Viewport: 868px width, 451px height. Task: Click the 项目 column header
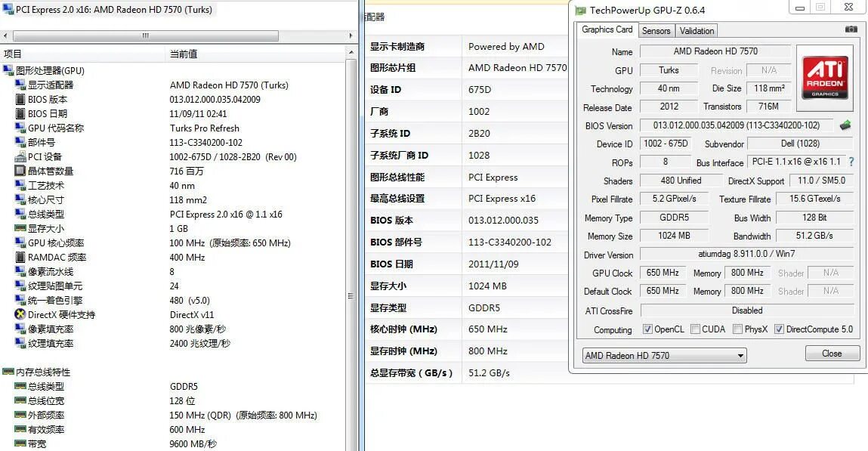(83, 54)
